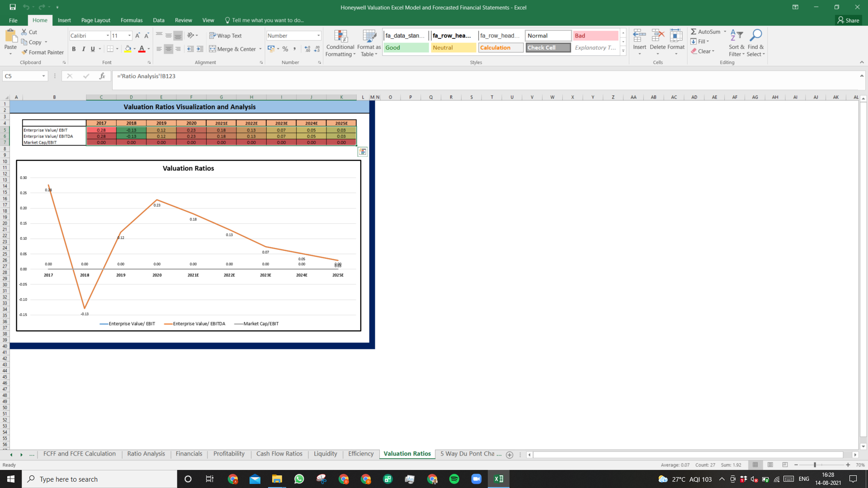
Task: Click the AutoSum sigma icon
Action: coord(693,32)
